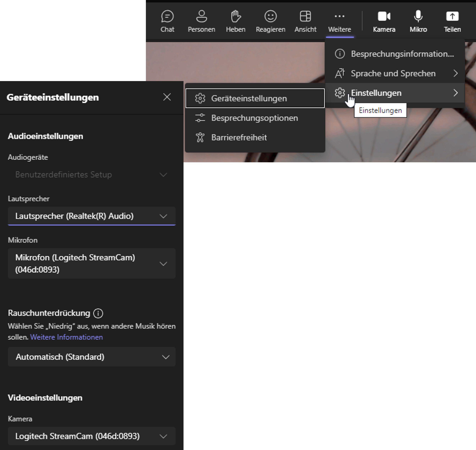Choose Besprechungsoptionen menu entry
Viewport: 476px width, 450px height.
(255, 118)
